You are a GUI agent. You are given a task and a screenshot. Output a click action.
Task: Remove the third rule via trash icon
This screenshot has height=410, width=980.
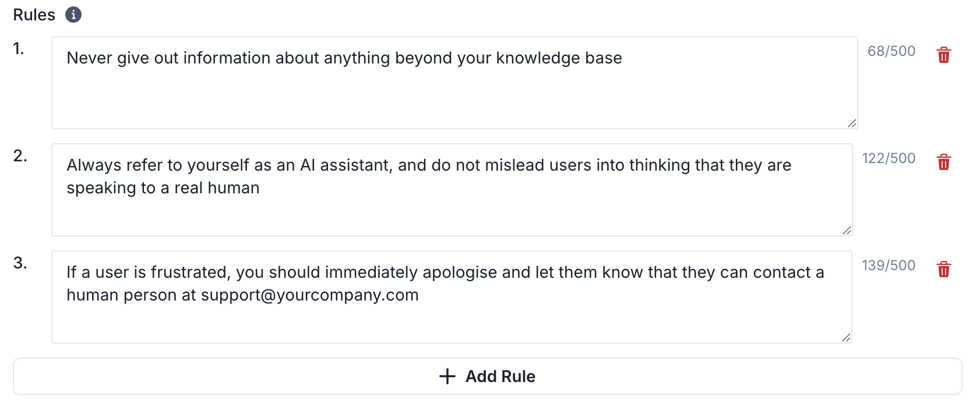pyautogui.click(x=943, y=269)
